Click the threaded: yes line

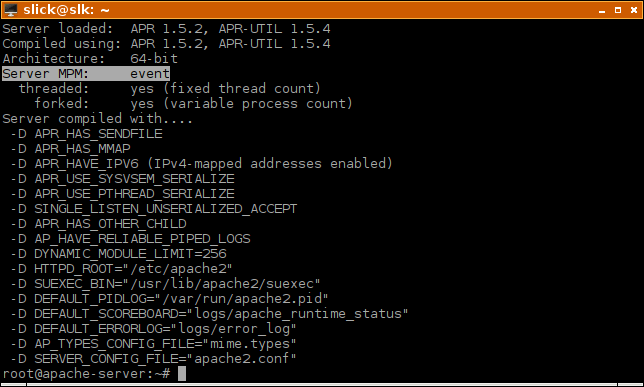[x=170, y=89]
